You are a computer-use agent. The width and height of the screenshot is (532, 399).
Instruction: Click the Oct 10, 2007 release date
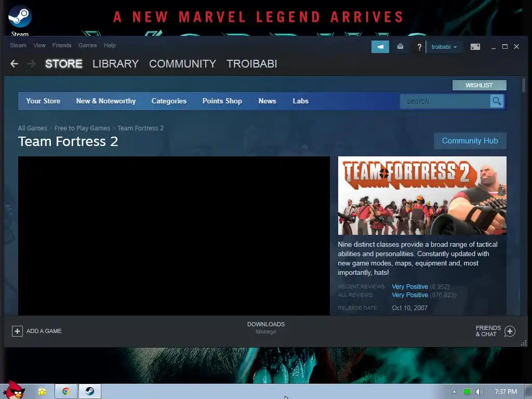tap(409, 308)
